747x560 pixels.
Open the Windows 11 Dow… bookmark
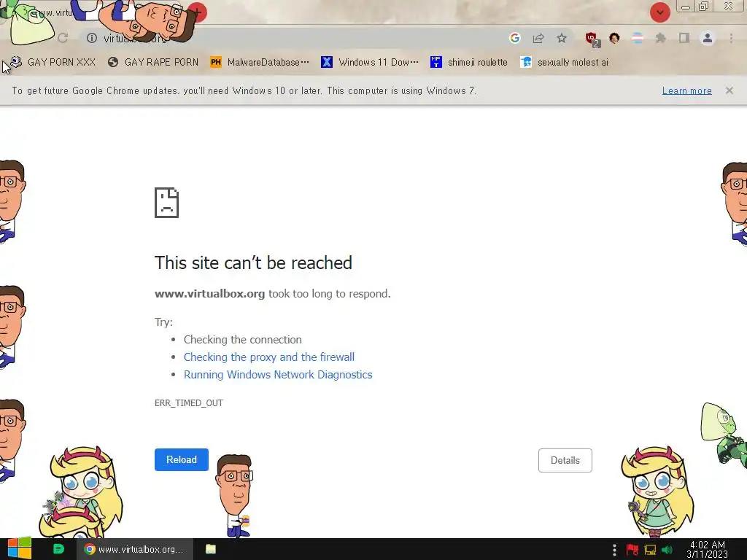(370, 62)
